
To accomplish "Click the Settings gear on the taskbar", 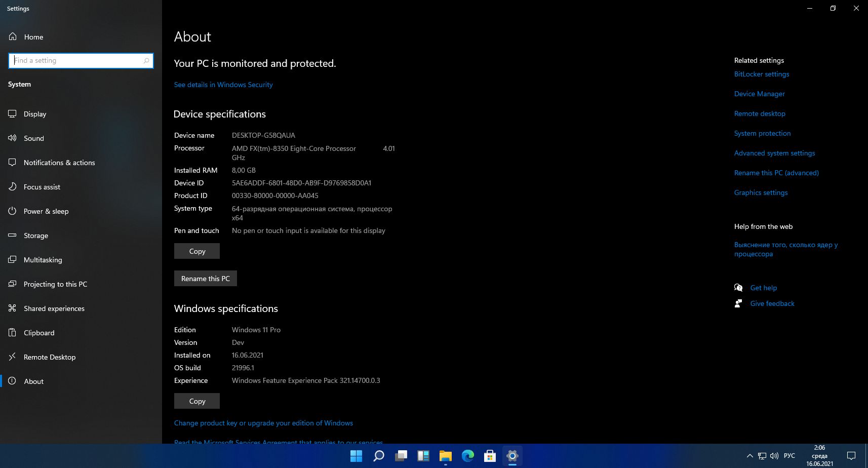I will [x=512, y=456].
